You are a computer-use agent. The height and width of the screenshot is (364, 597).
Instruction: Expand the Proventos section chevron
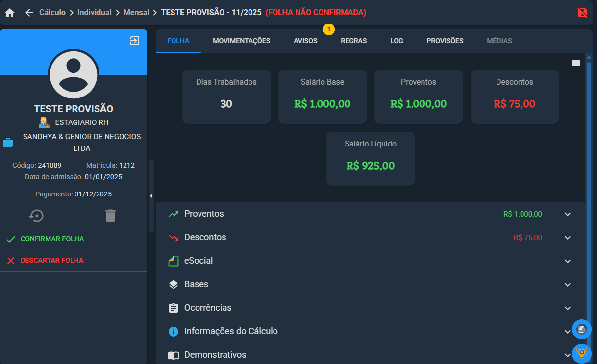[568, 214]
